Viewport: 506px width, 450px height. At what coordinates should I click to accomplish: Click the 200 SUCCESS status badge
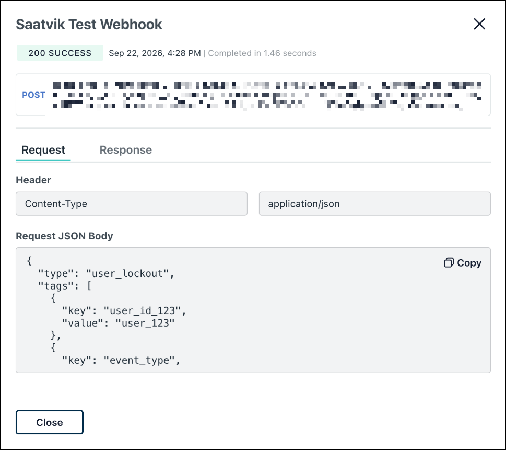tap(60, 53)
